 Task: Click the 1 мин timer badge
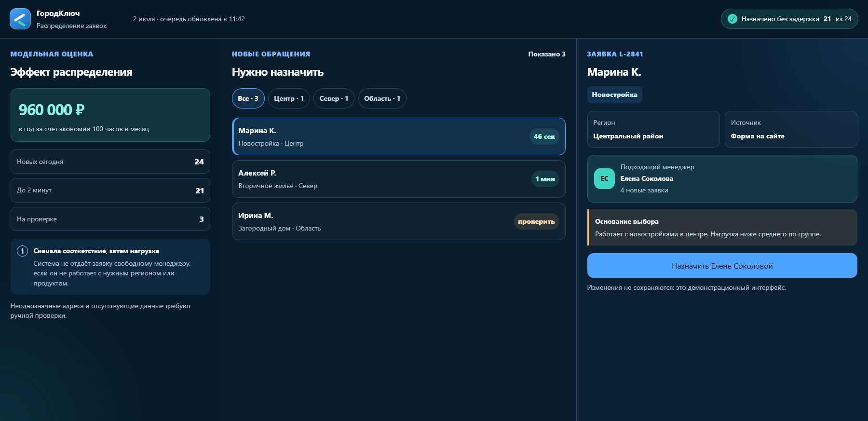click(545, 179)
